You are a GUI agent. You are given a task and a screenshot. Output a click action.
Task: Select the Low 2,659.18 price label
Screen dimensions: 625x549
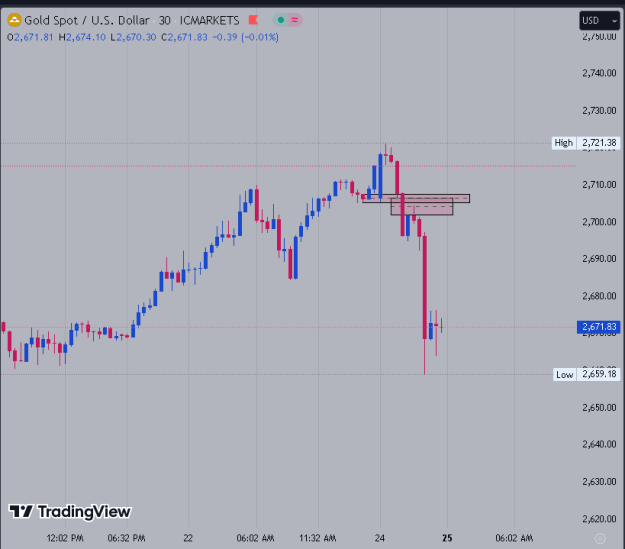tap(586, 374)
